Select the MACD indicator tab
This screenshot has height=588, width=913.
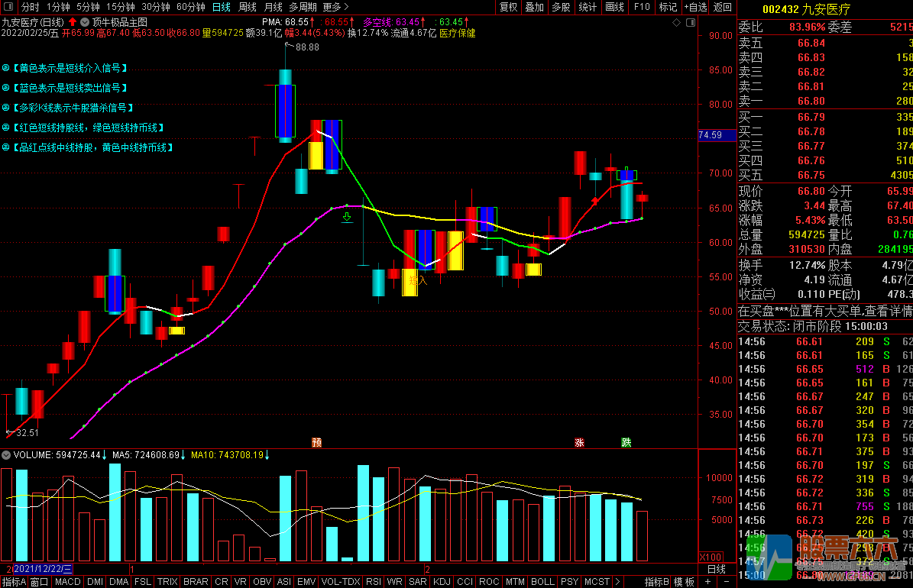68,582
